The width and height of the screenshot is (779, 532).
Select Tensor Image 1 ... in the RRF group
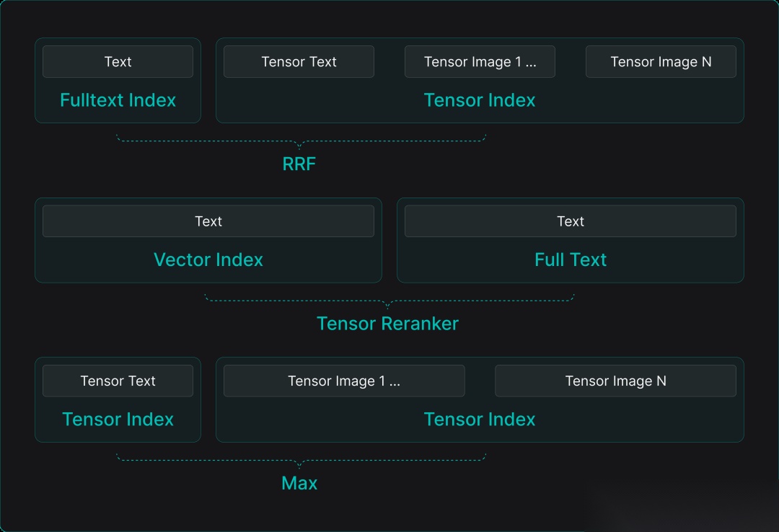tap(480, 61)
